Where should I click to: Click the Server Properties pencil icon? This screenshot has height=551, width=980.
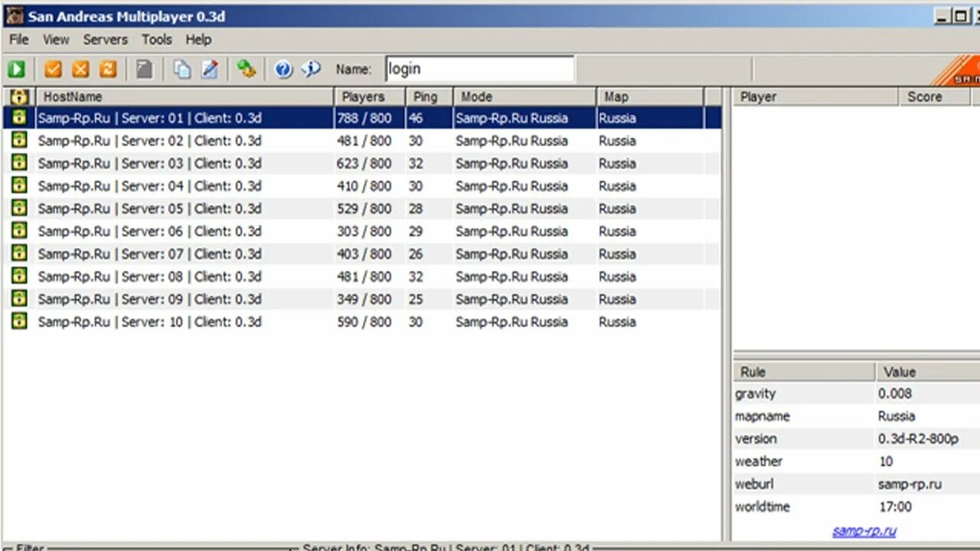(x=210, y=70)
